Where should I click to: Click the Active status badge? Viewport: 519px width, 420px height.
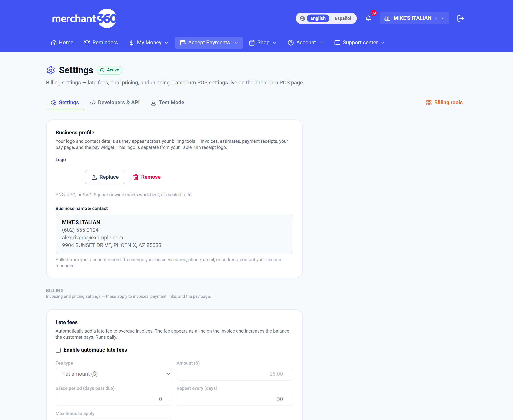click(110, 70)
